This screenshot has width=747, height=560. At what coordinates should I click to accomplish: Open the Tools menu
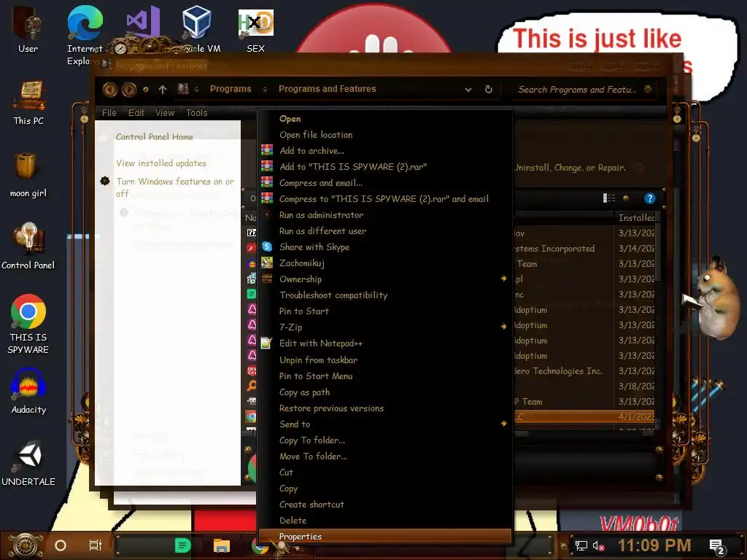[x=197, y=113]
